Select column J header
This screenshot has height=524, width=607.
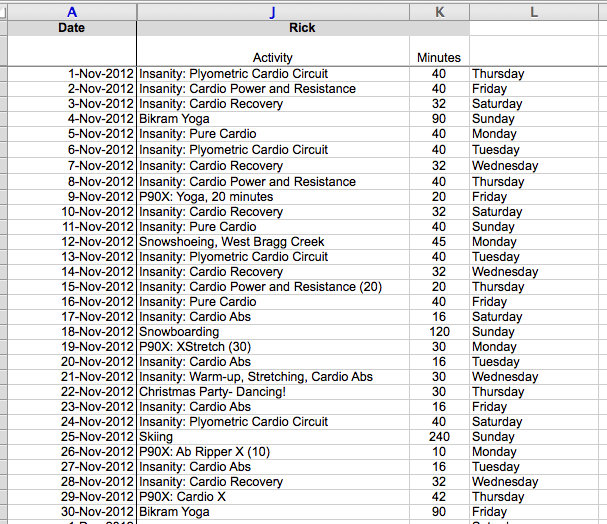point(272,11)
